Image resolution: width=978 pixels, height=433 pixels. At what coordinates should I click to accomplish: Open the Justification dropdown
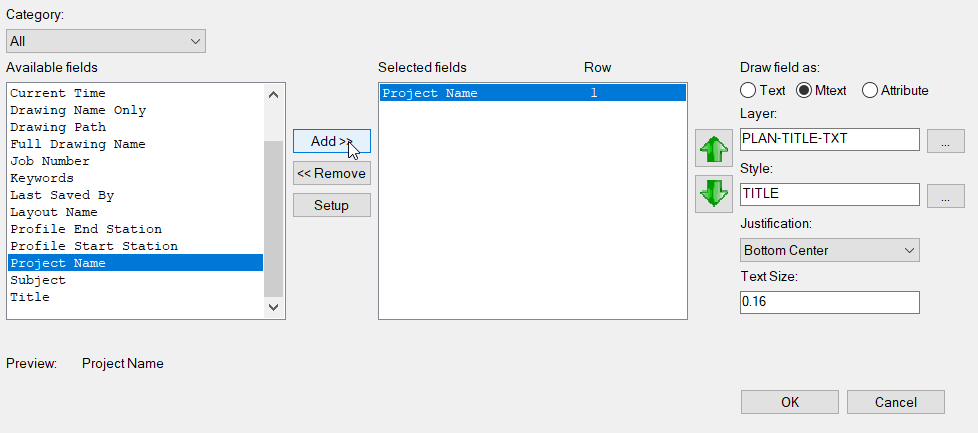830,250
